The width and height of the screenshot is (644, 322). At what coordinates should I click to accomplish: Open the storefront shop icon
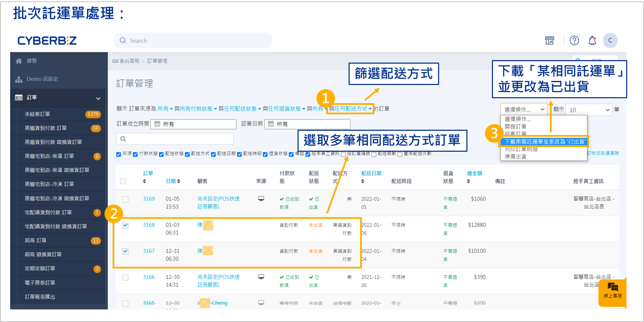coord(549,41)
